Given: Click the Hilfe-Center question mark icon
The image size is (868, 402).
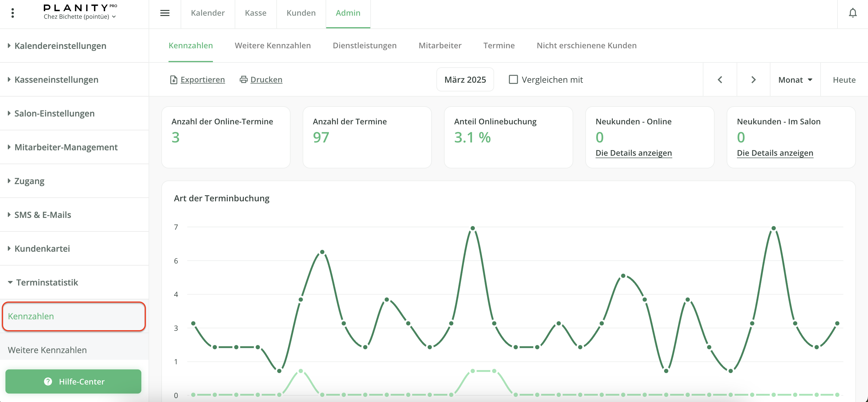Looking at the screenshot, I should (x=48, y=381).
